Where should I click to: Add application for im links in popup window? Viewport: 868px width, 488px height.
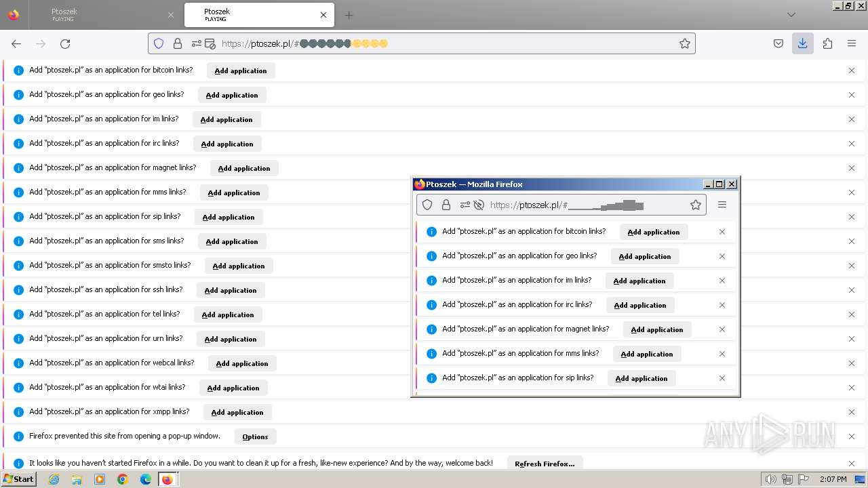pyautogui.click(x=639, y=281)
